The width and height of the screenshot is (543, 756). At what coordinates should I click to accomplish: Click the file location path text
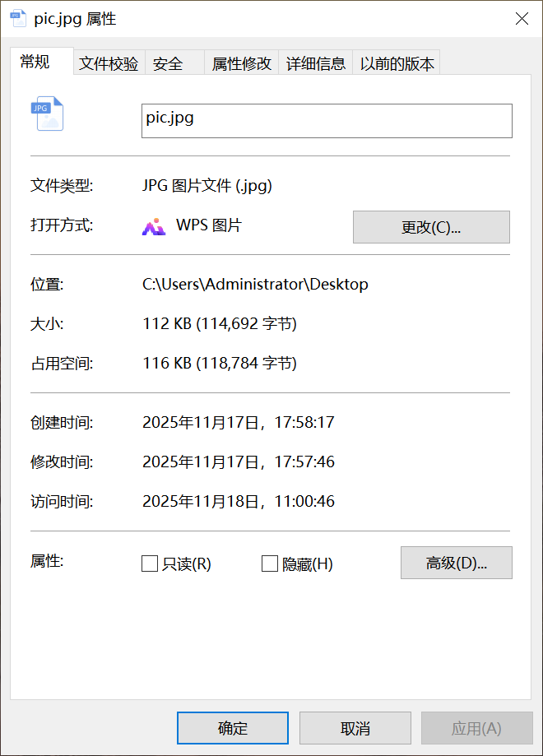(x=253, y=284)
